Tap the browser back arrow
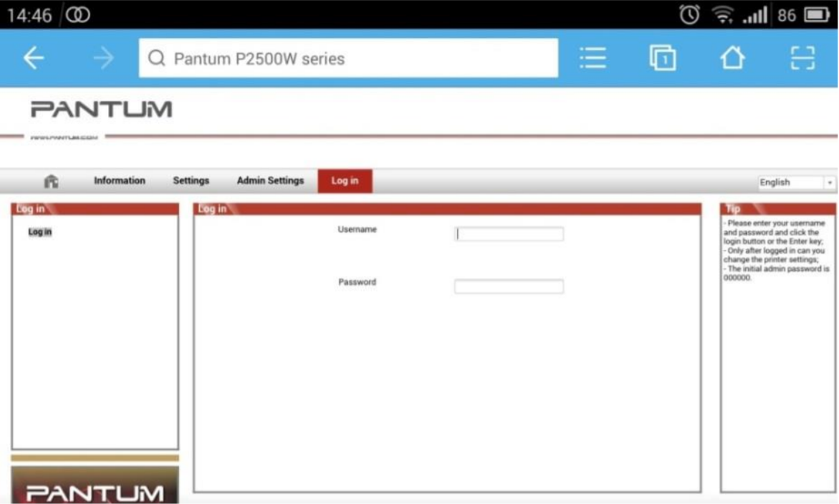This screenshot has height=504, width=839. pos(34,59)
